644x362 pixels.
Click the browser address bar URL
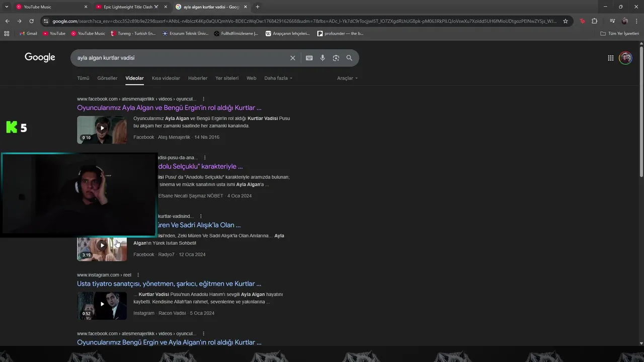pos(304,21)
